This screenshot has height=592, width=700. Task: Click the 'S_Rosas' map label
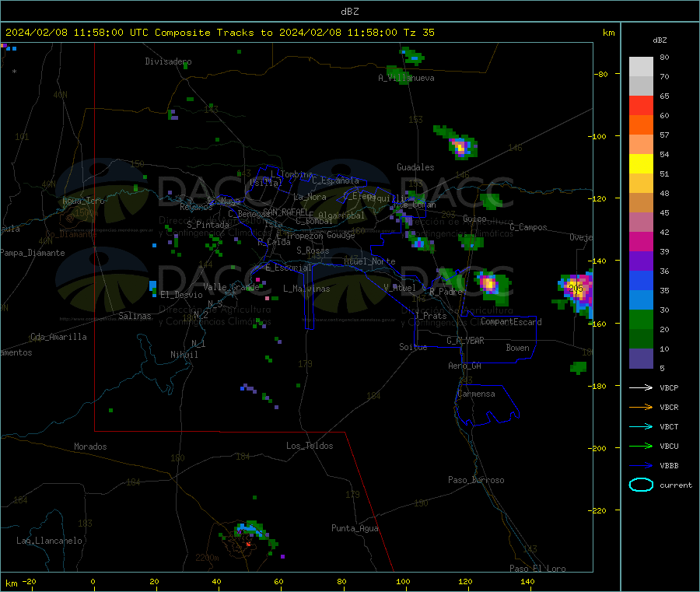tap(313, 250)
